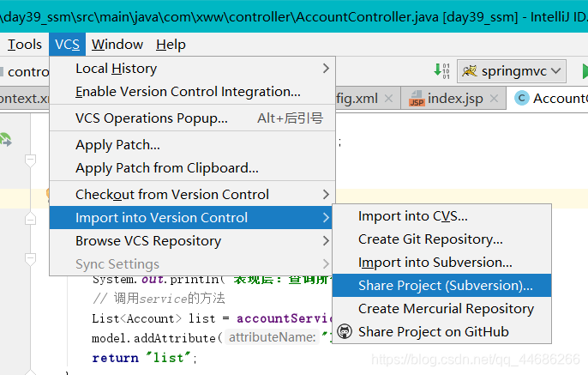Click the attributeName parameter hint
The image size is (588, 375).
273,337
